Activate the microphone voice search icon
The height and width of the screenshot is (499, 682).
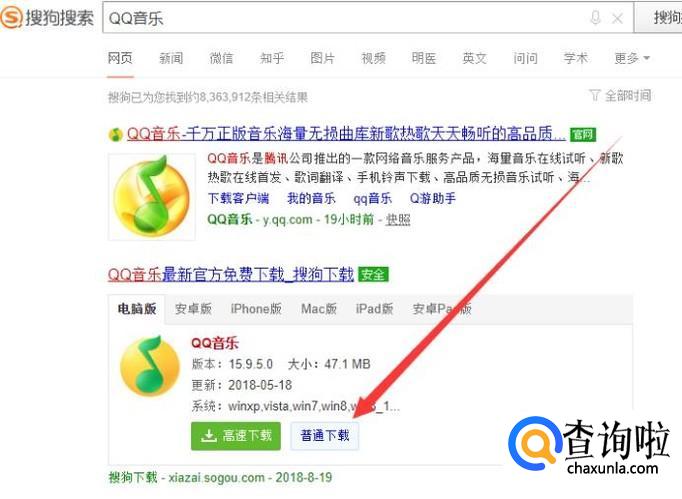point(595,18)
